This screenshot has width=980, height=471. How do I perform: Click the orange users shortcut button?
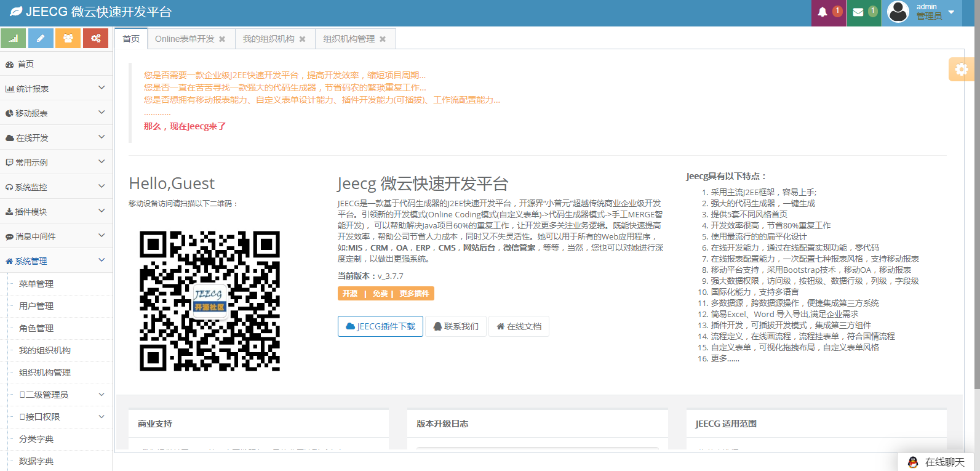[68, 38]
